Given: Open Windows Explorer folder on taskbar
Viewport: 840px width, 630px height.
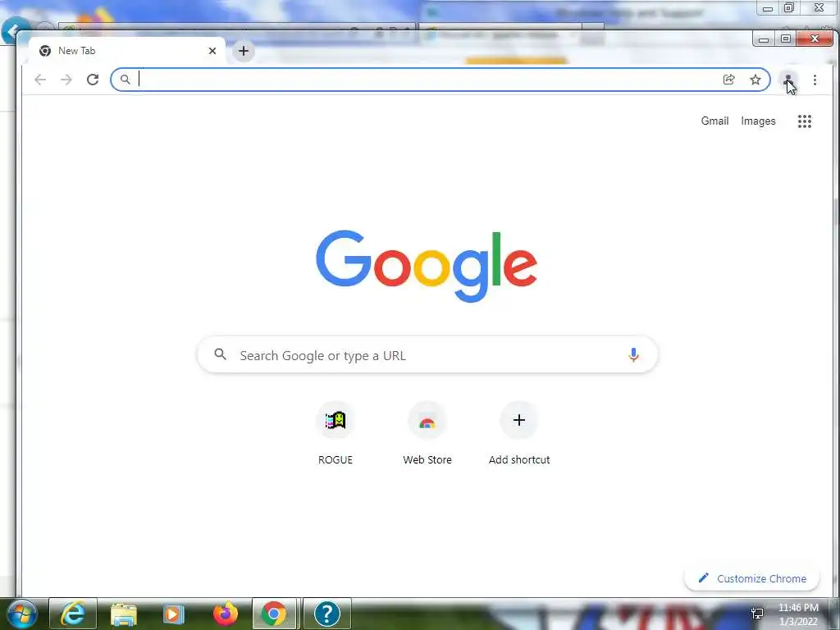Looking at the screenshot, I should 124,614.
